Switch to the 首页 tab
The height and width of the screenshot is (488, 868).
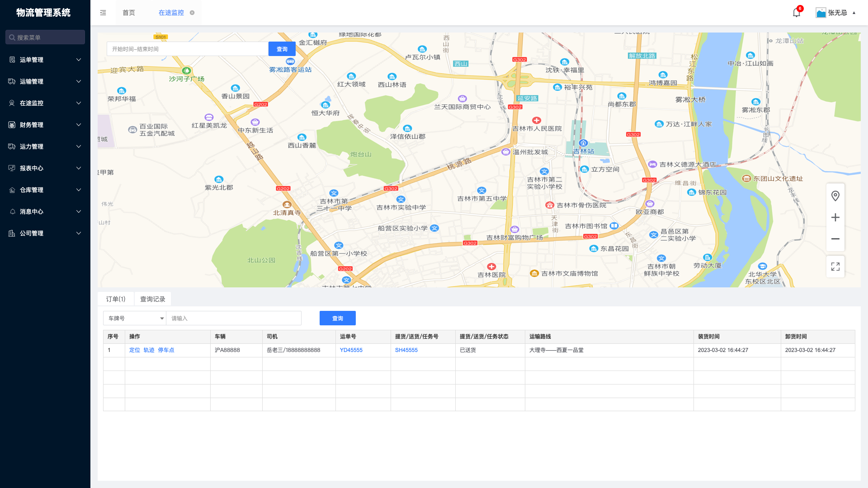pos(129,13)
